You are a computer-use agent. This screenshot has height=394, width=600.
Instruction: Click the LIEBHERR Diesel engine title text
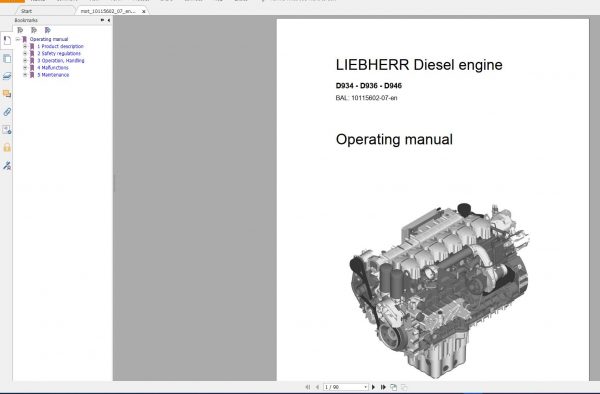click(419, 65)
